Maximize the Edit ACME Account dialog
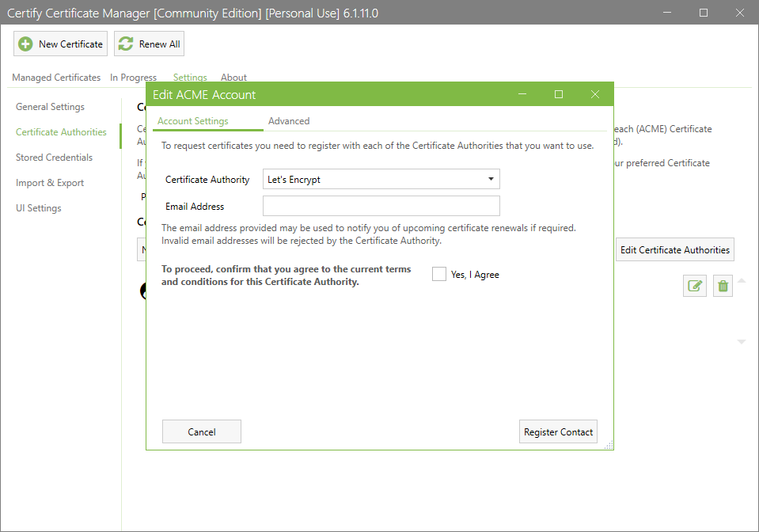 pyautogui.click(x=559, y=94)
